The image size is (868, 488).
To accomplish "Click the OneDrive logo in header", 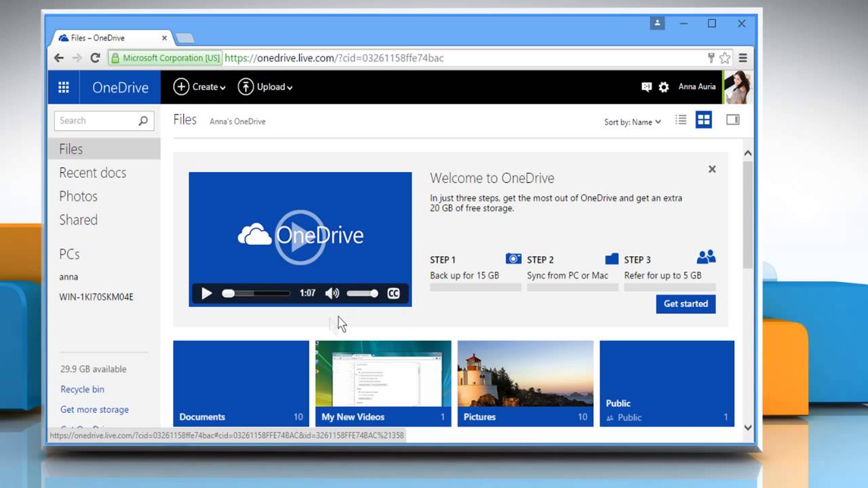I will point(120,87).
